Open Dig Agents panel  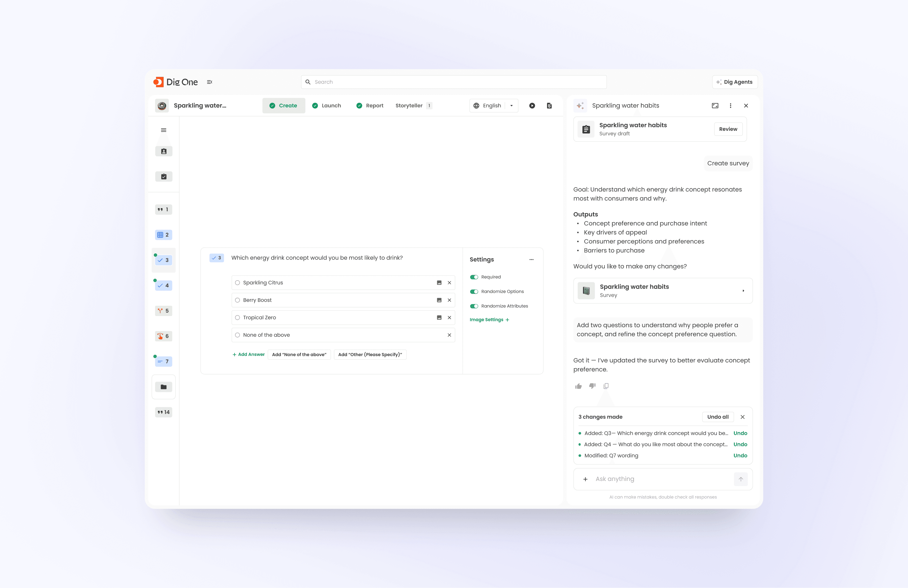pyautogui.click(x=734, y=82)
